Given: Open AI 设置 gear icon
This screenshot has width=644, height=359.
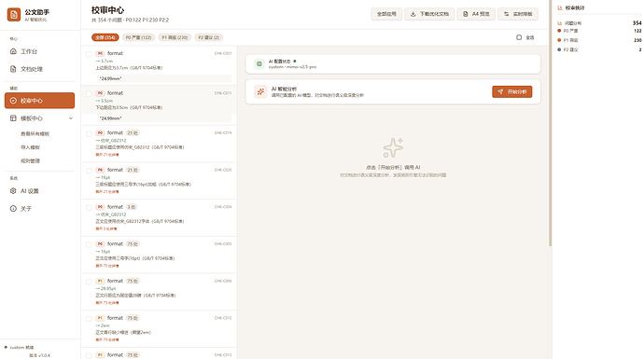Looking at the screenshot, I should [x=13, y=191].
